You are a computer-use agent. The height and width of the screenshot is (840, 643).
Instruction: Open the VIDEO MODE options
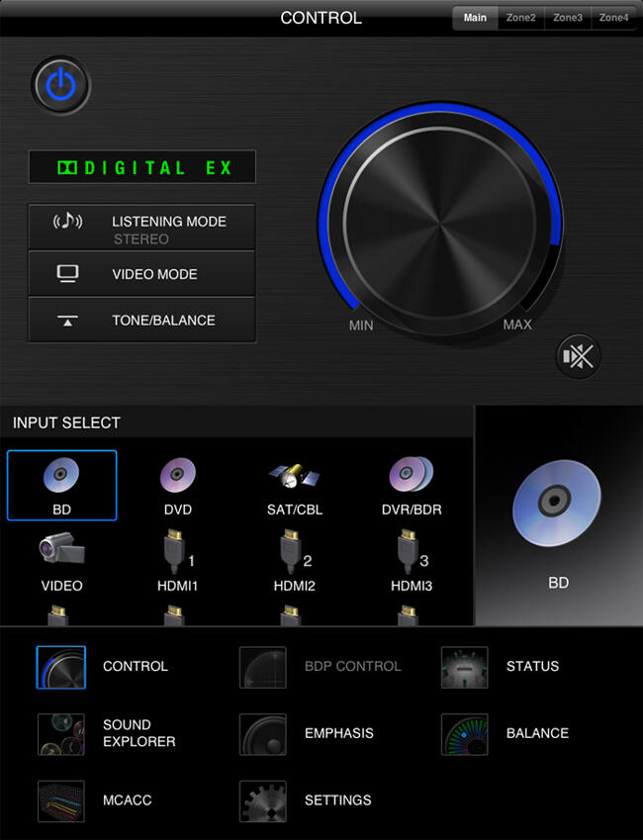pyautogui.click(x=141, y=273)
